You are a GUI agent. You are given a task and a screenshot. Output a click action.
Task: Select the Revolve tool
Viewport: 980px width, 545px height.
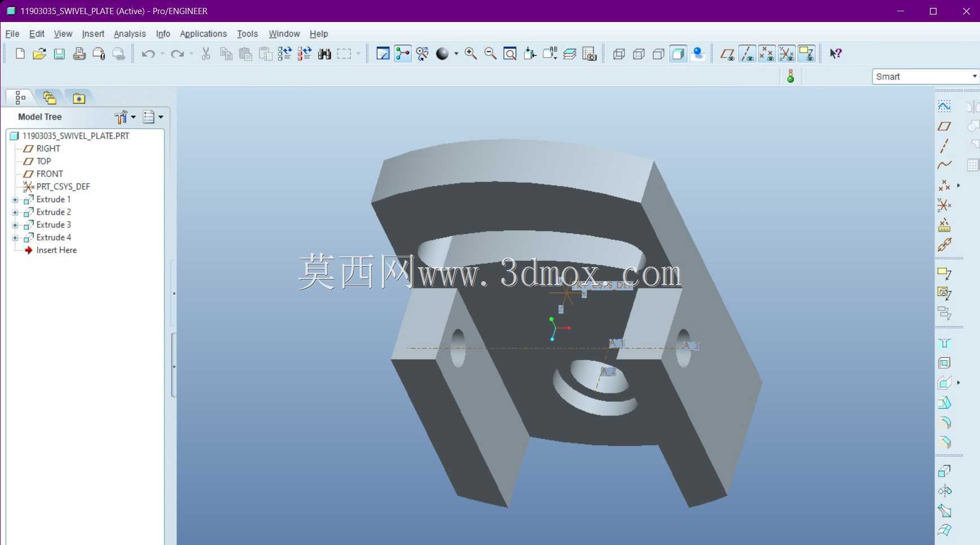[945, 490]
